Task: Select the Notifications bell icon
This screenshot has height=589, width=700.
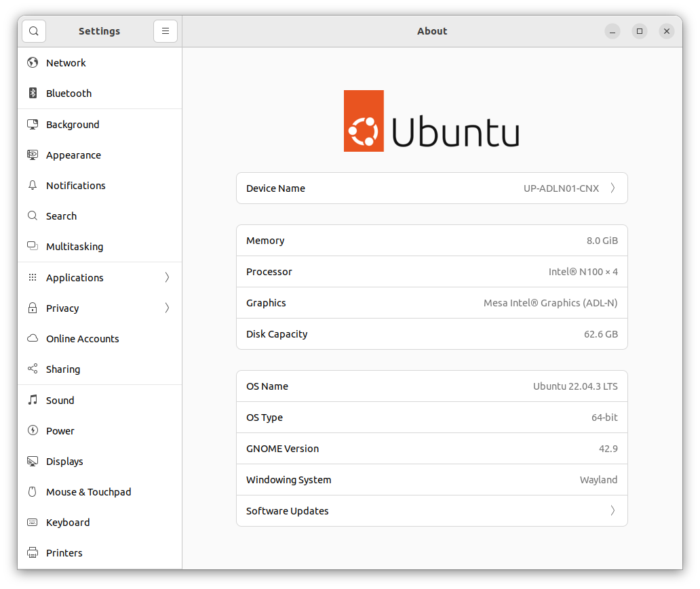Action: 33,185
